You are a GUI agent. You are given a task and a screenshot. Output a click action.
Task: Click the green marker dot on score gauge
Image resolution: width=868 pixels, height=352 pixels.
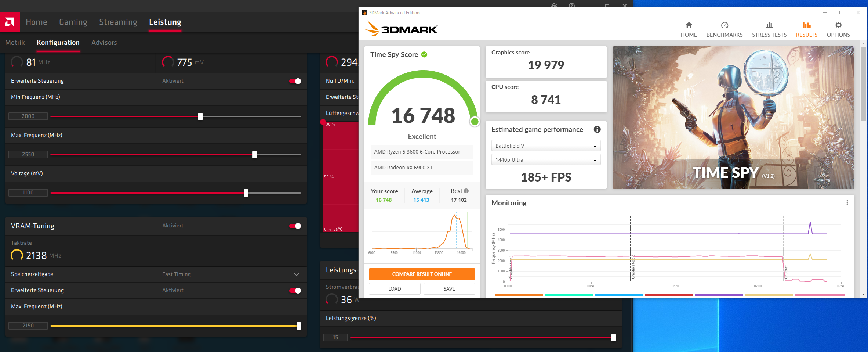475,121
